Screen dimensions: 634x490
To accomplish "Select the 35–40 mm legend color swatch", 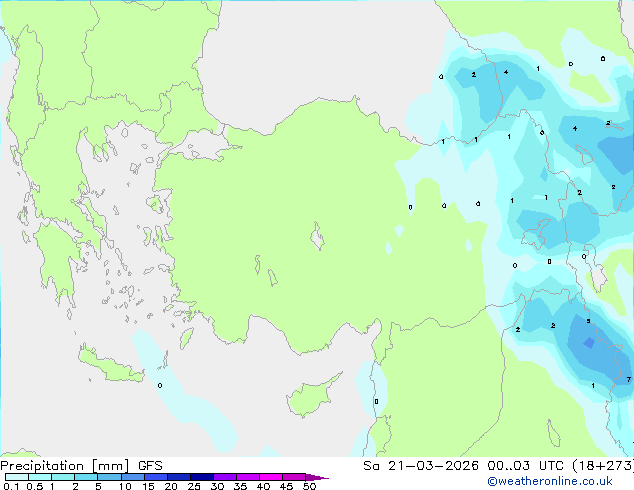I will 247,477.
